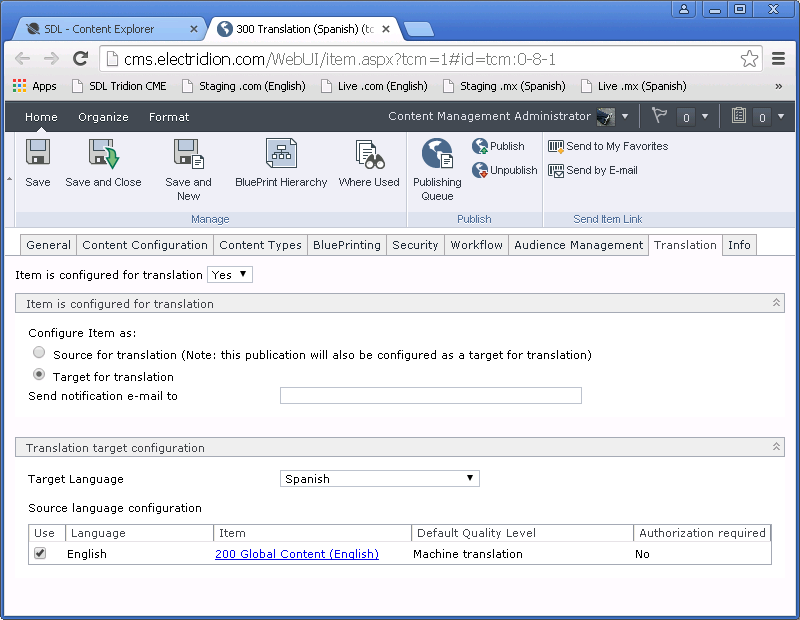
Task: Open the Organize ribbon menu
Action: [103, 117]
